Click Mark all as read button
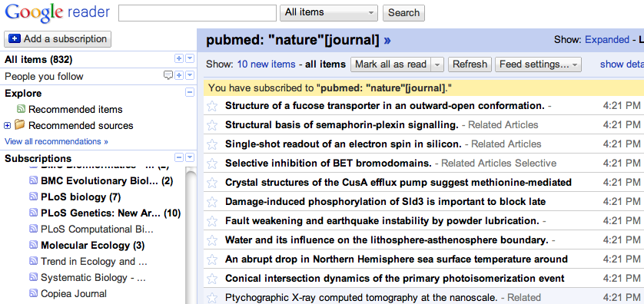644x304 pixels. coord(391,64)
